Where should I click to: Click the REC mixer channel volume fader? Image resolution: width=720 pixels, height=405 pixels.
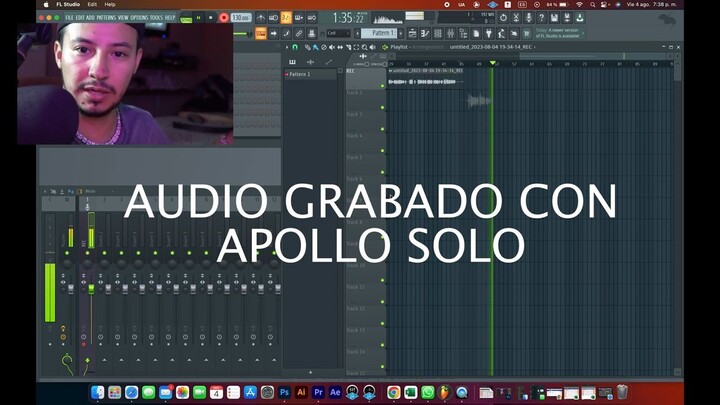91,288
